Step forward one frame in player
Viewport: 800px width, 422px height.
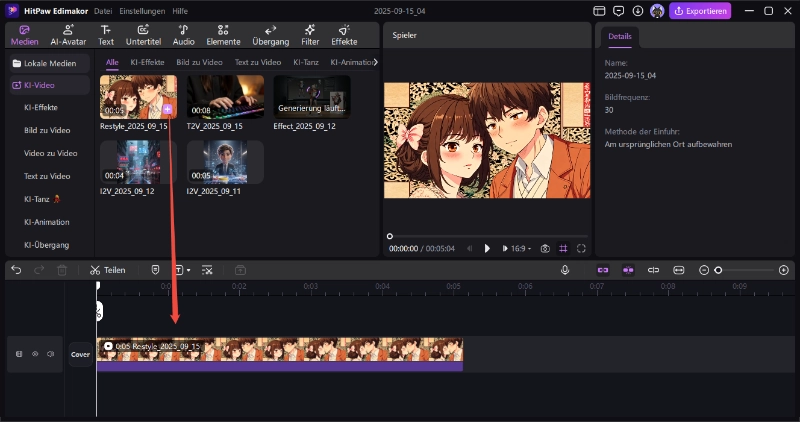pyautogui.click(x=505, y=249)
